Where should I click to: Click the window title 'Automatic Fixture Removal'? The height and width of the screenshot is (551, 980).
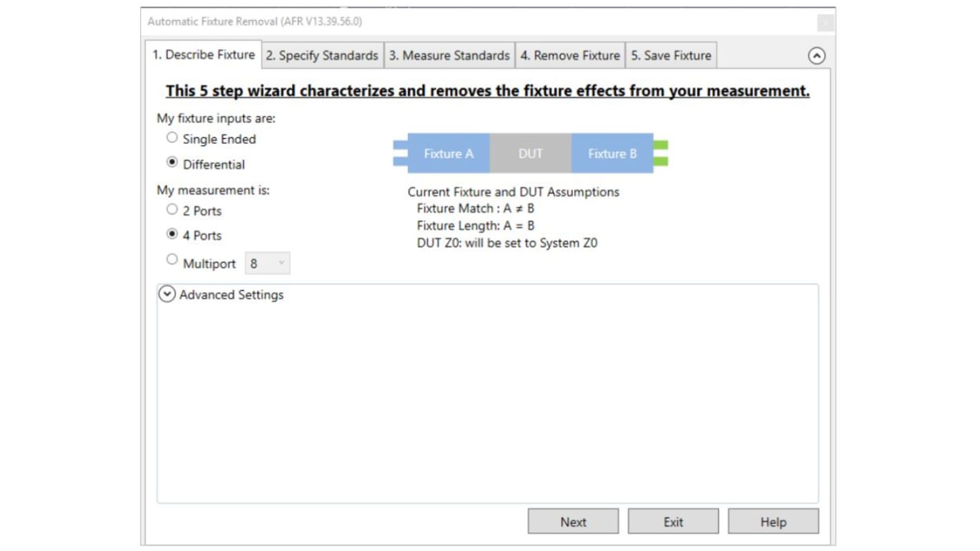255,21
